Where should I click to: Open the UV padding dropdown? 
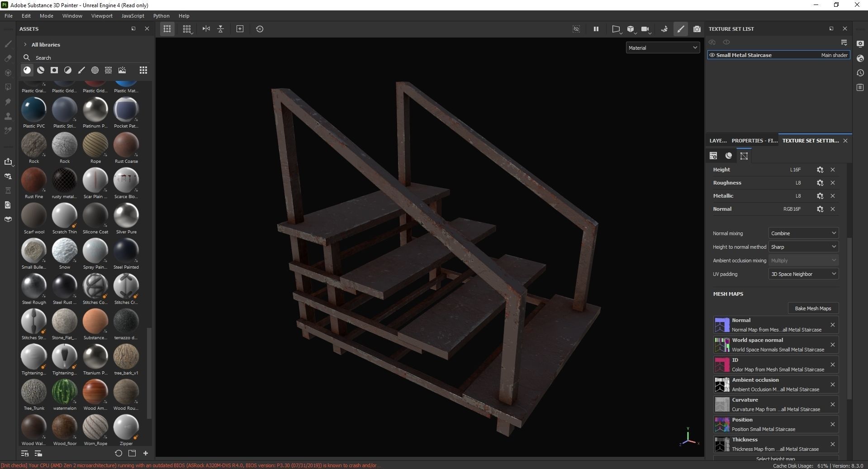[803, 274]
